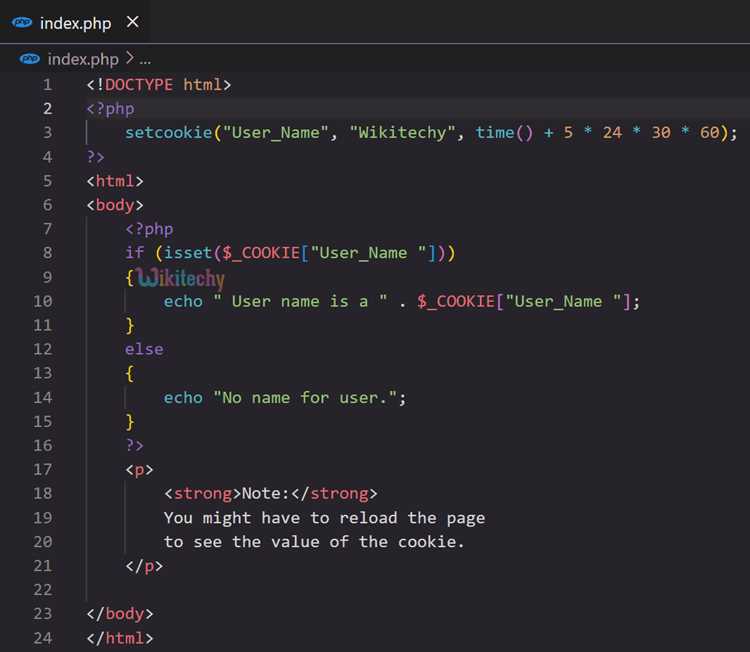Click the opening brace on line 13
This screenshot has height=652, width=750.
pyautogui.click(x=130, y=374)
